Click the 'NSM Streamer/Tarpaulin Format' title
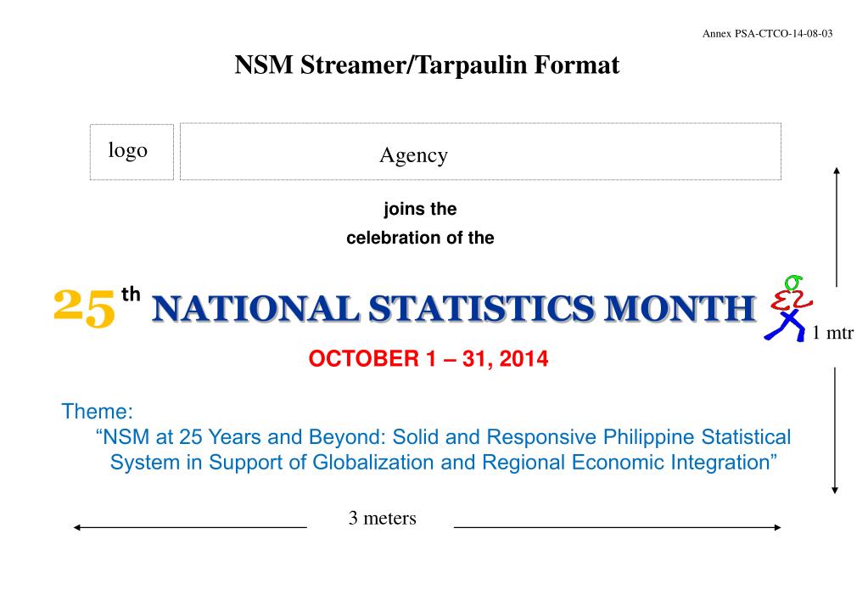Screen dimensions: 868x601 coord(427,65)
